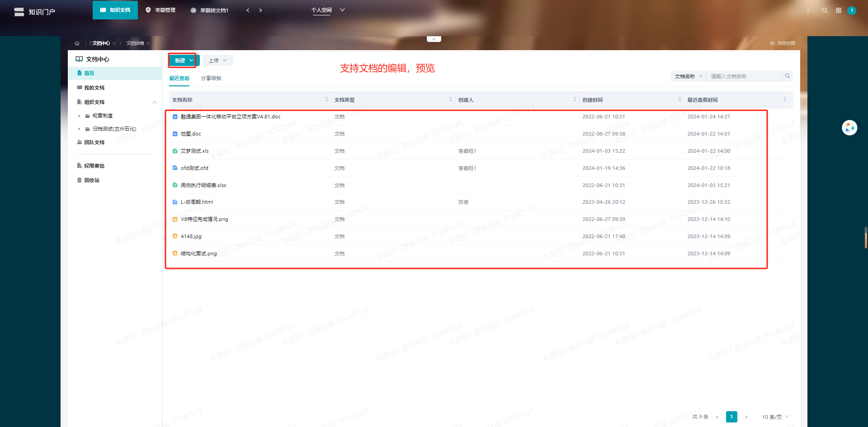The width and height of the screenshot is (868, 427).
Task: Open the global search magnifier in top bar
Action: click(x=825, y=10)
